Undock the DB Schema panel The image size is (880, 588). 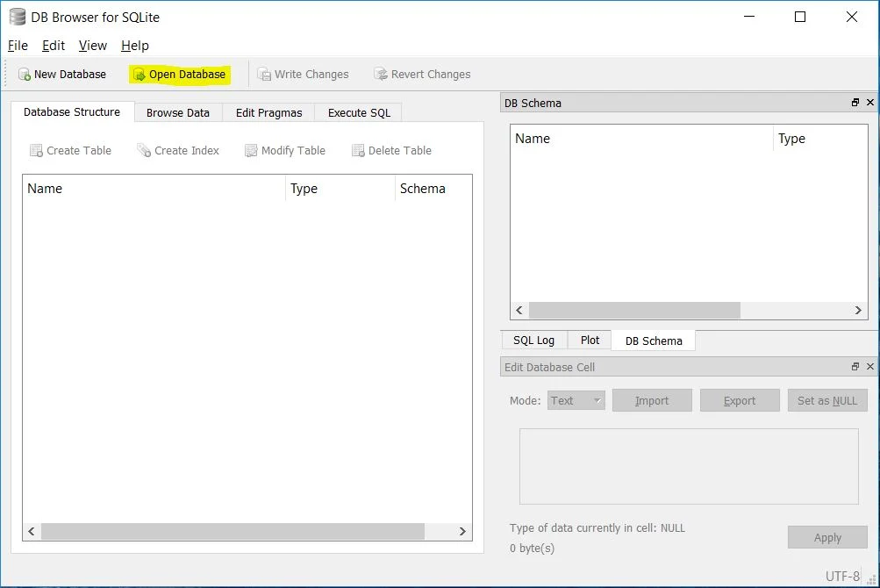(x=855, y=102)
